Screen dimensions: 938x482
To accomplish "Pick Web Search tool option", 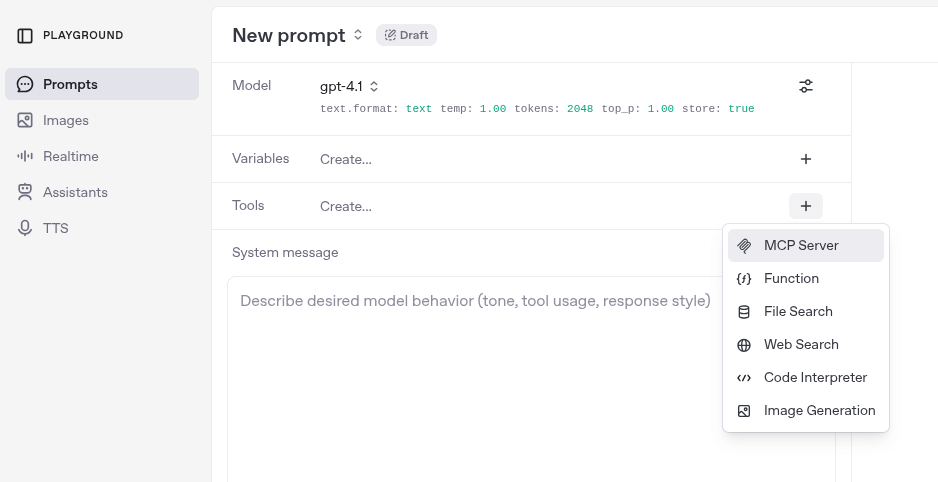I will [800, 345].
